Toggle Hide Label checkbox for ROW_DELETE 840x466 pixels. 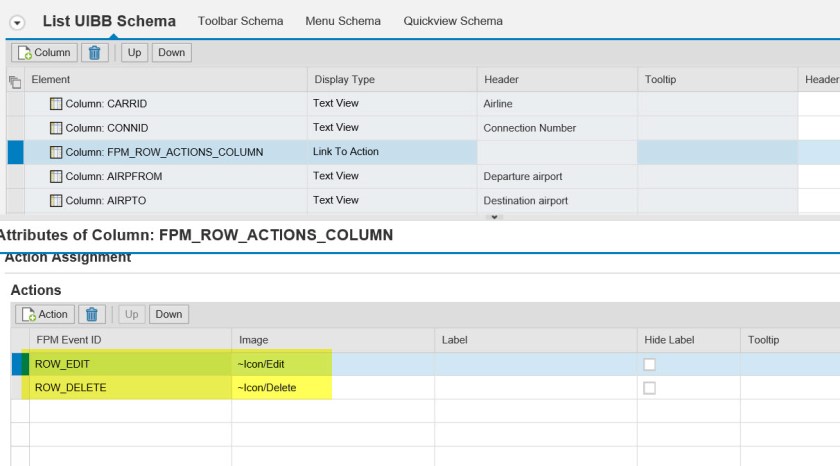pos(650,388)
